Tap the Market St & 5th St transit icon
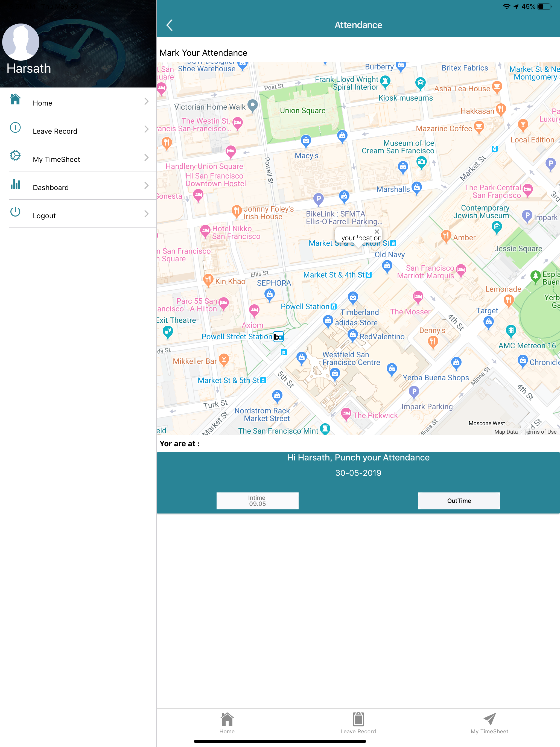 point(263,380)
